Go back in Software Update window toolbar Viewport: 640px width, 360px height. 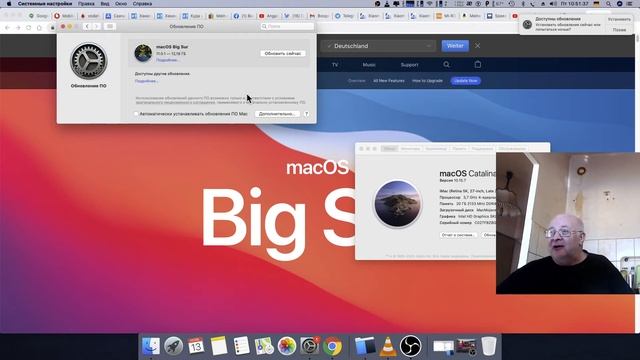click(x=87, y=27)
